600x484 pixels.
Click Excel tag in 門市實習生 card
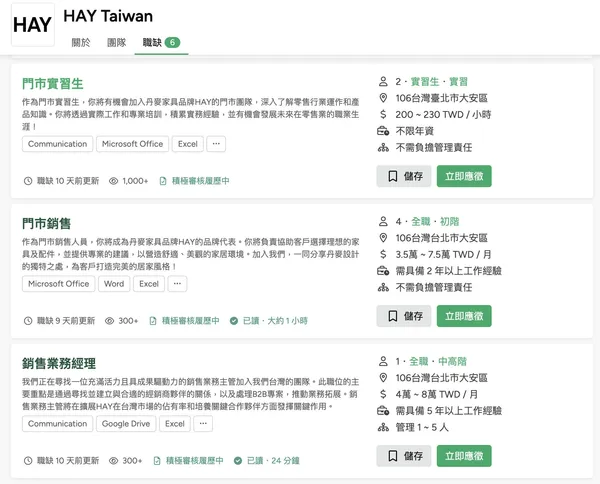188,144
